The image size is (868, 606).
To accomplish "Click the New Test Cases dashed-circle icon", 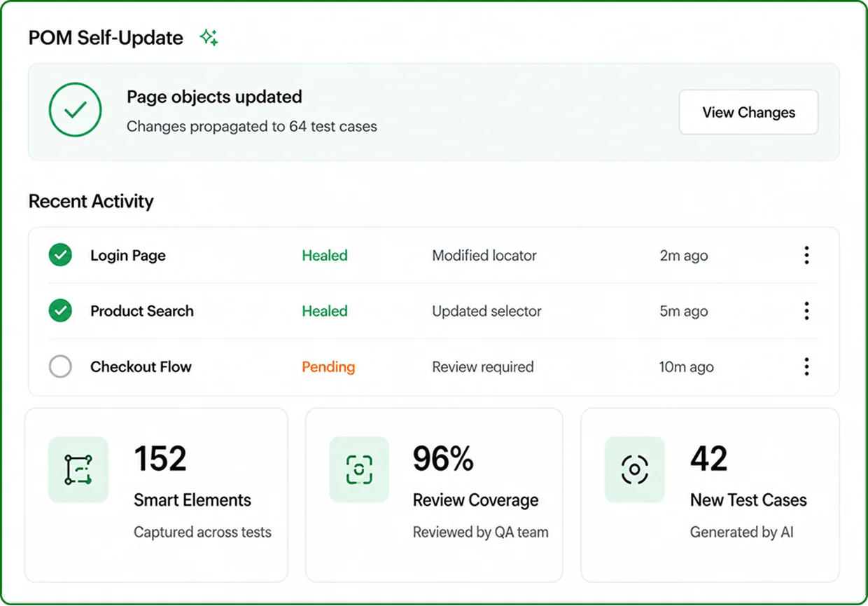I will pyautogui.click(x=635, y=469).
